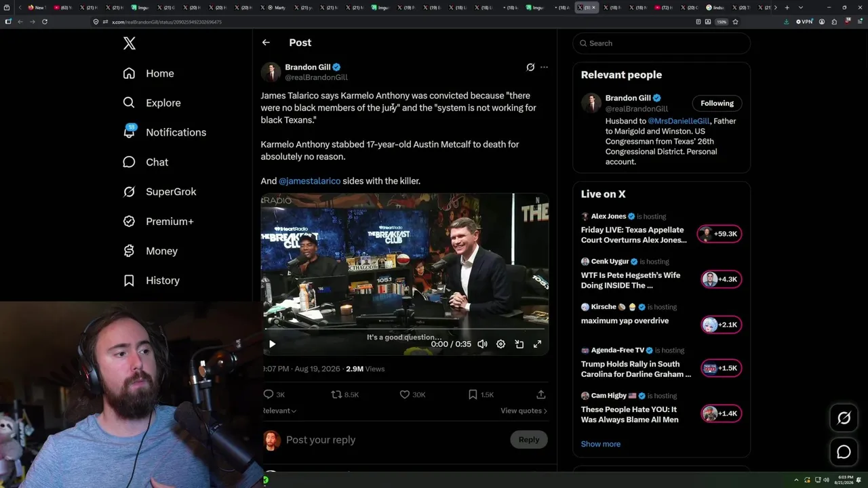The image size is (868, 488).
Task: Switch to the first New Tab browser tab
Action: [37, 7]
